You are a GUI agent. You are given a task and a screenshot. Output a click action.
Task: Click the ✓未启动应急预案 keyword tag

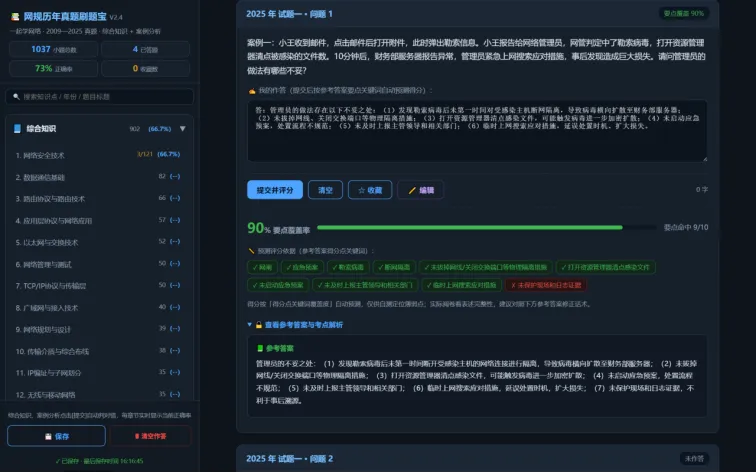[278, 285]
